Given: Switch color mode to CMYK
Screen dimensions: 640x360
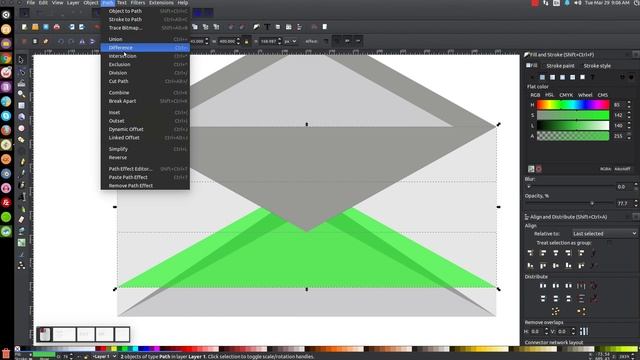Looking at the screenshot, I should 566,95.
